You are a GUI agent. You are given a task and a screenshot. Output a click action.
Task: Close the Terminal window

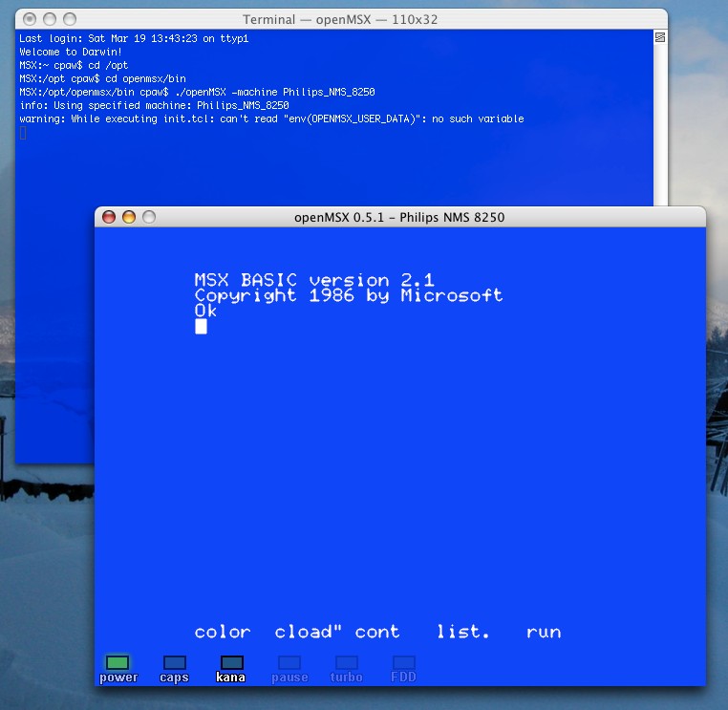click(x=30, y=19)
